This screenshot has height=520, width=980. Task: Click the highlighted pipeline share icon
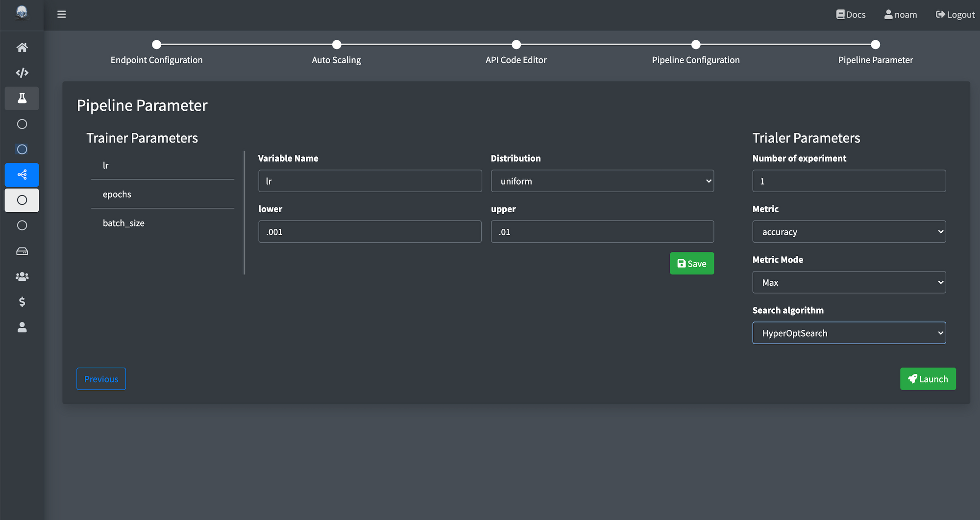pyautogui.click(x=22, y=174)
